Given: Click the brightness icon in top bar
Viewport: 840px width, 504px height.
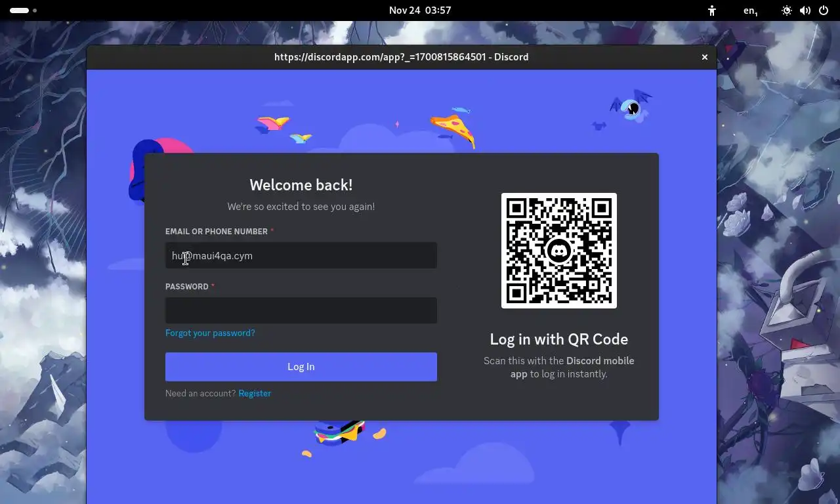Looking at the screenshot, I should (x=787, y=10).
